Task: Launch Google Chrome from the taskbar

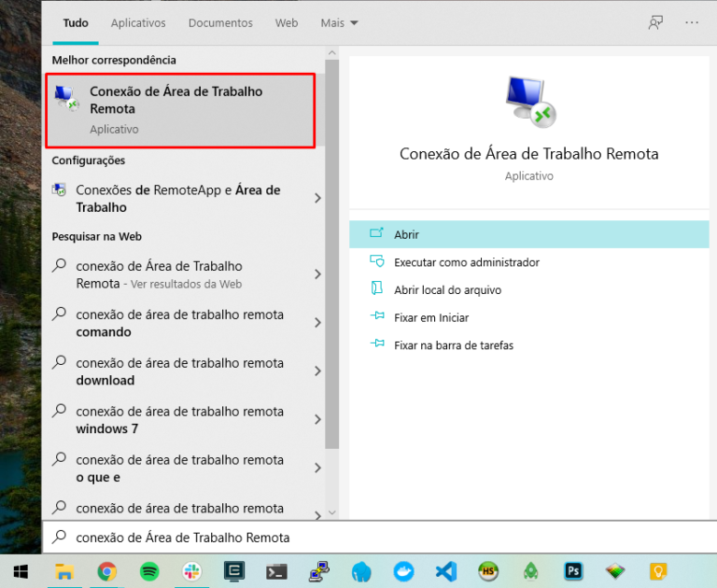Action: pyautogui.click(x=106, y=570)
